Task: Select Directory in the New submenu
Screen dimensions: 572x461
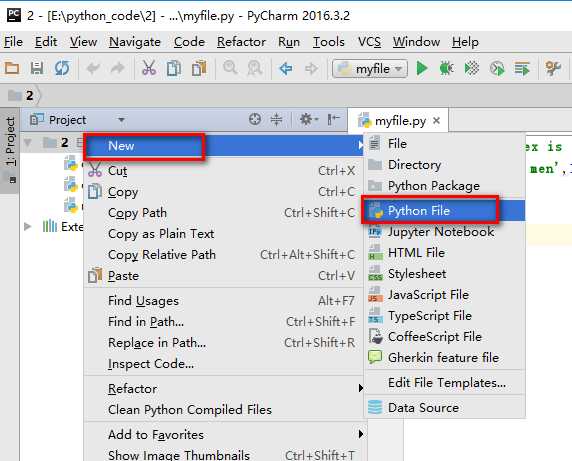Action: tap(445, 165)
